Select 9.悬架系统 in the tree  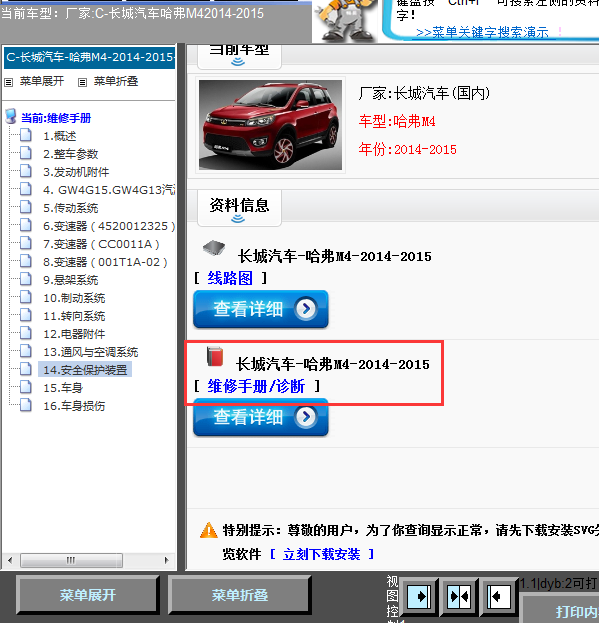[x=70, y=280]
